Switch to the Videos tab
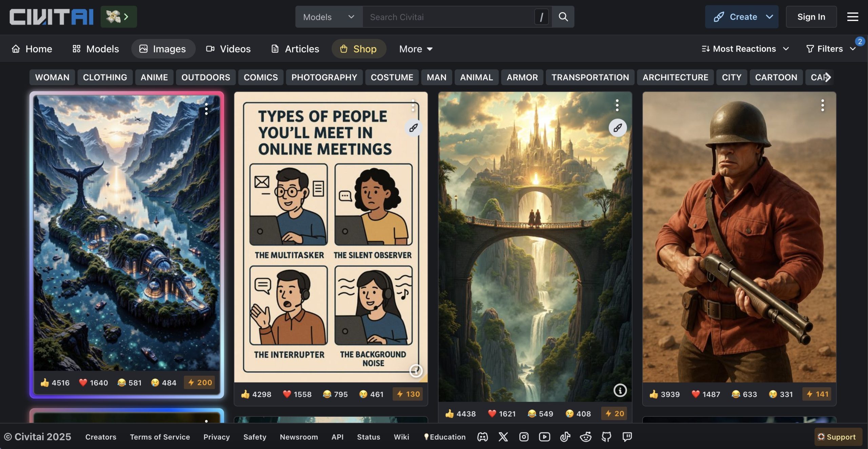The width and height of the screenshot is (868, 449). tap(229, 49)
